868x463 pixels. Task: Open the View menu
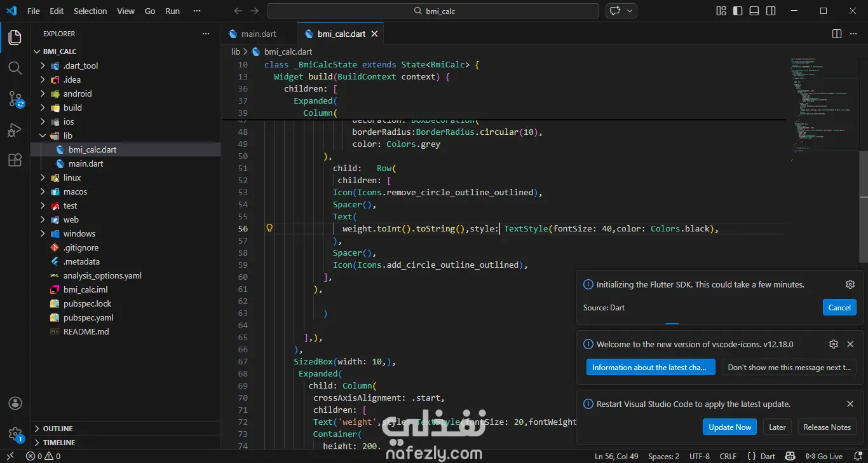click(126, 11)
